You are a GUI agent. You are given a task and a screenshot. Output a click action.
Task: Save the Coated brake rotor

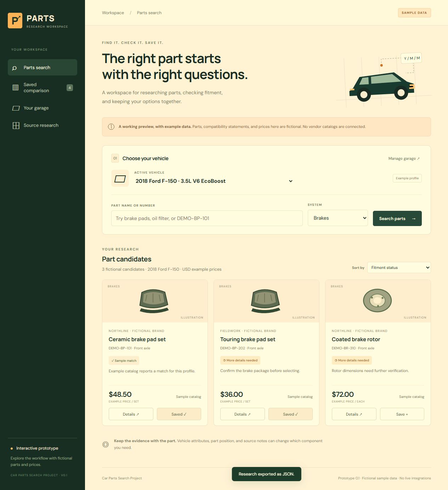coord(402,414)
